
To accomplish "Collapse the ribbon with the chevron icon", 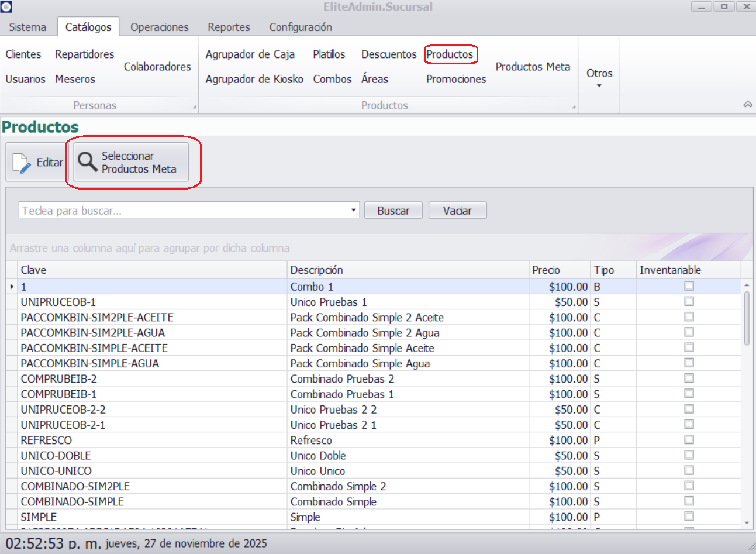I will (747, 105).
